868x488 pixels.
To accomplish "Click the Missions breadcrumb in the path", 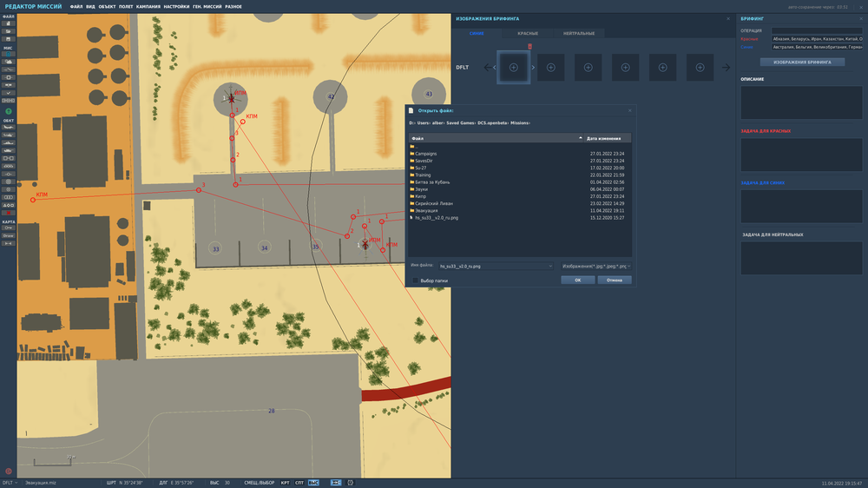I will 519,123.
